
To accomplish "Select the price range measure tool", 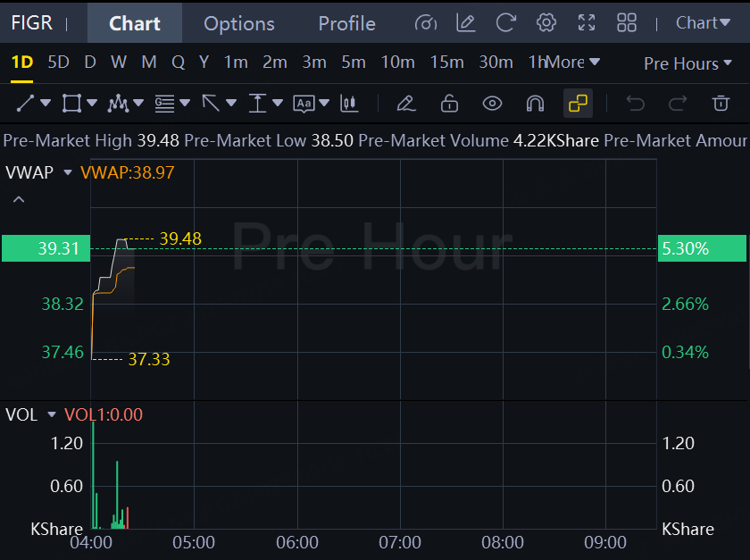I will pos(257,103).
